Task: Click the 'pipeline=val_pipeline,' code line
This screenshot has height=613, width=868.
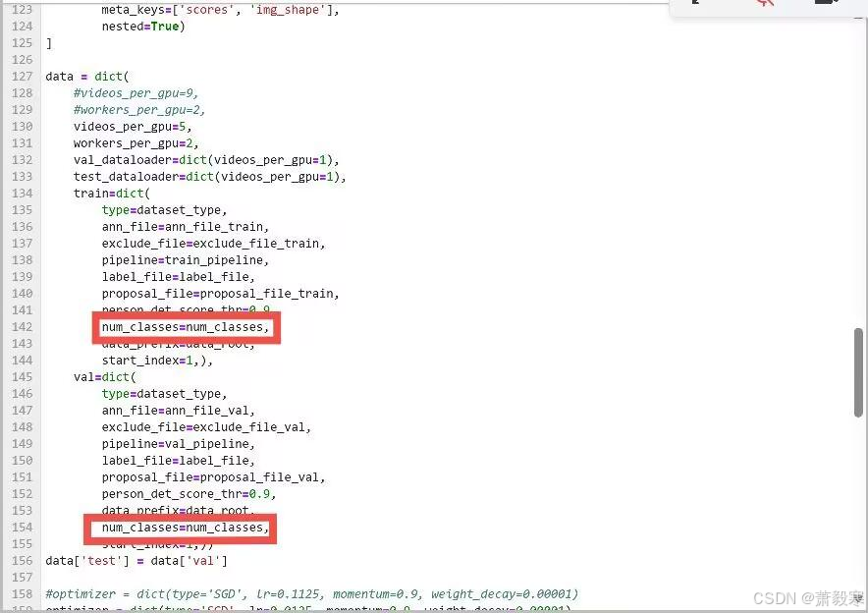Action: click(x=178, y=444)
